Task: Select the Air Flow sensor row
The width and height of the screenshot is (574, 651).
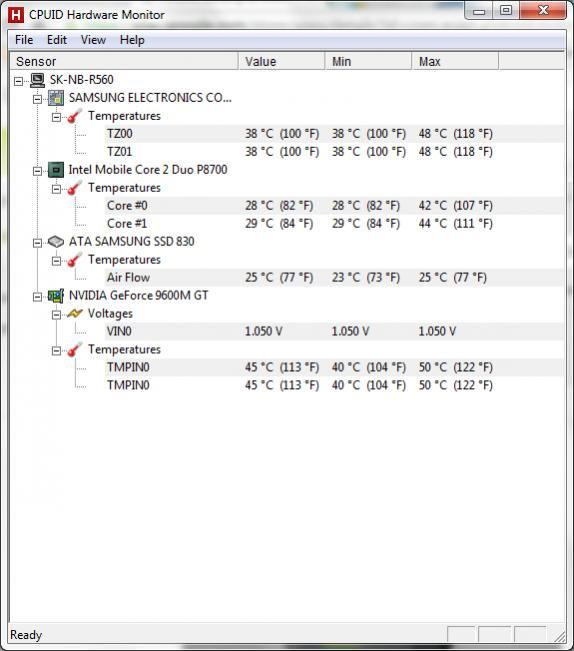Action: (335, 277)
